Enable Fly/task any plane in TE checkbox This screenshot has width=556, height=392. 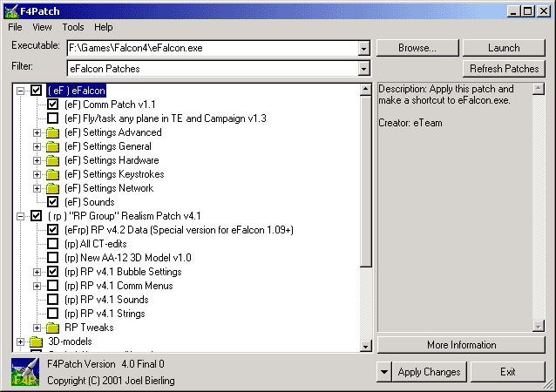click(53, 118)
